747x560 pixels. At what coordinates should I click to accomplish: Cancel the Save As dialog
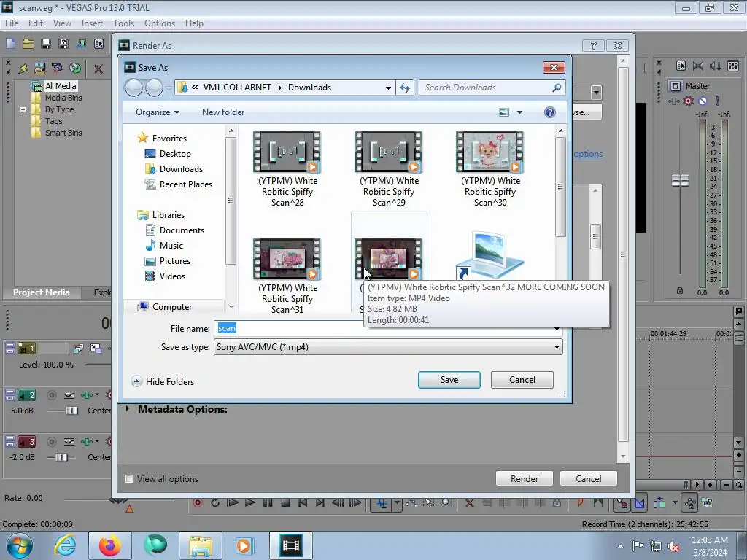point(522,379)
